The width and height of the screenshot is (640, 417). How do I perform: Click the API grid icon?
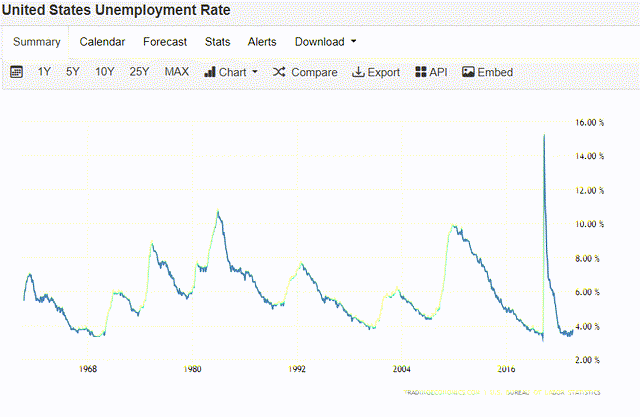tap(421, 72)
